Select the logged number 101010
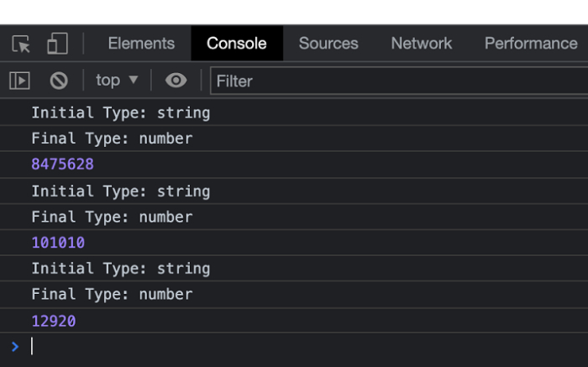Viewport: 588px width, 367px height. [x=58, y=243]
